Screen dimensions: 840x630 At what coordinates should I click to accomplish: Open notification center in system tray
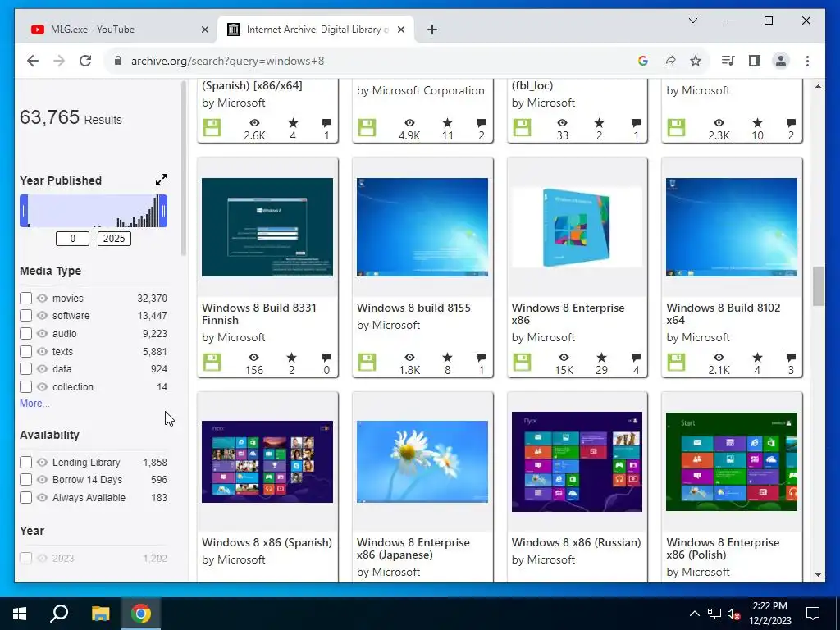(813, 614)
